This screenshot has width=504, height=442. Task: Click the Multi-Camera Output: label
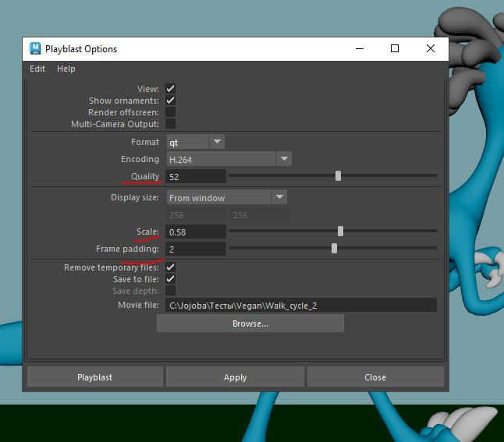[115, 124]
